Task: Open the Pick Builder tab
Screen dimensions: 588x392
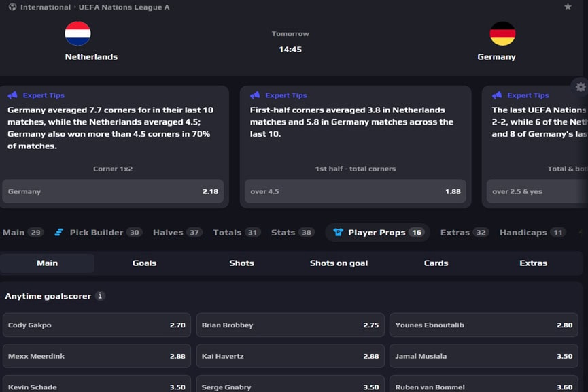Action: coord(97,233)
